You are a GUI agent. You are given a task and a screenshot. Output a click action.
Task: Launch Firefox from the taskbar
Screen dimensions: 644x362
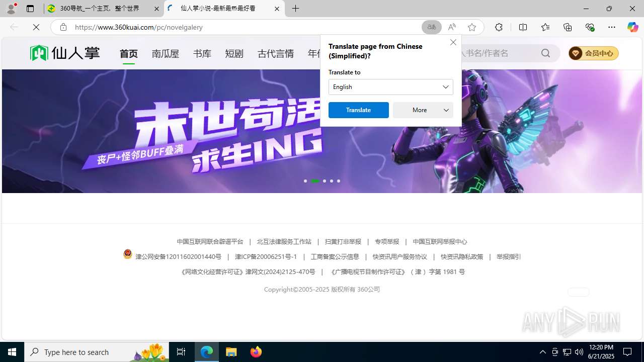256,352
